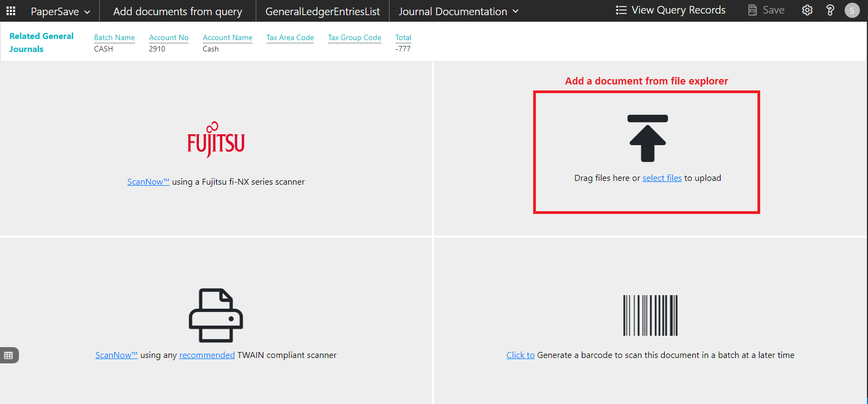868x404 pixels.
Task: Open the app launcher grid icon
Action: click(11, 11)
